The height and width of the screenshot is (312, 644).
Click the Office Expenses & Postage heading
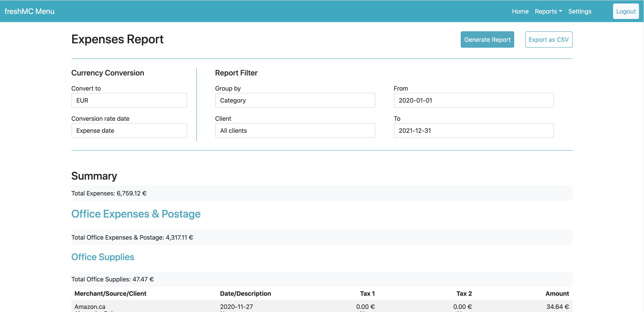(136, 214)
